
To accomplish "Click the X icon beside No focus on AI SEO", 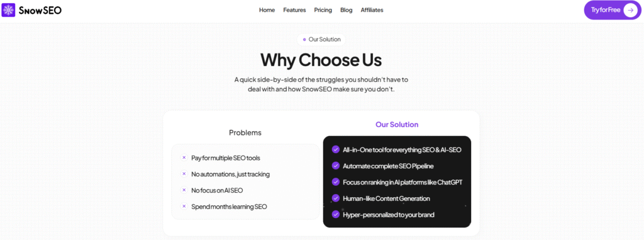I will tap(184, 190).
